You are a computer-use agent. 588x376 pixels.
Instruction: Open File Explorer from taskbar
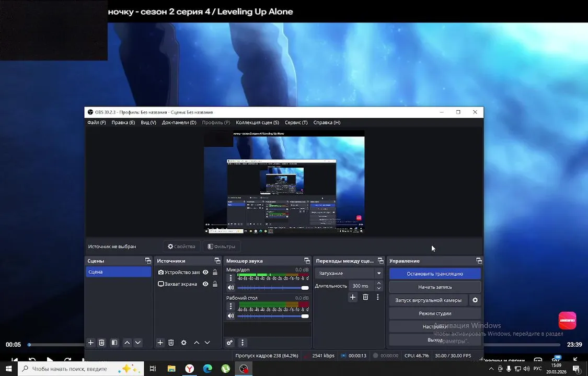(171, 369)
